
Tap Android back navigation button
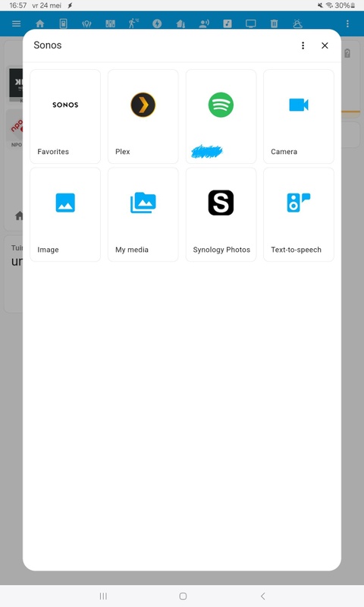pyautogui.click(x=263, y=596)
